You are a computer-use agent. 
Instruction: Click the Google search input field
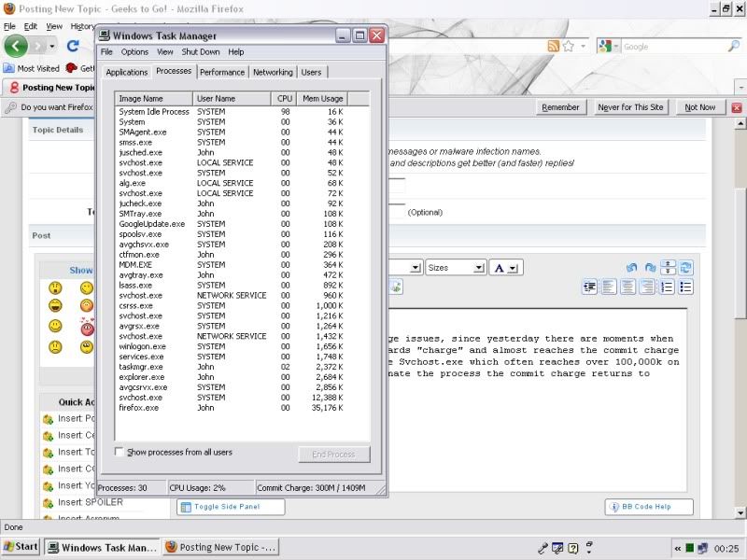(674, 47)
